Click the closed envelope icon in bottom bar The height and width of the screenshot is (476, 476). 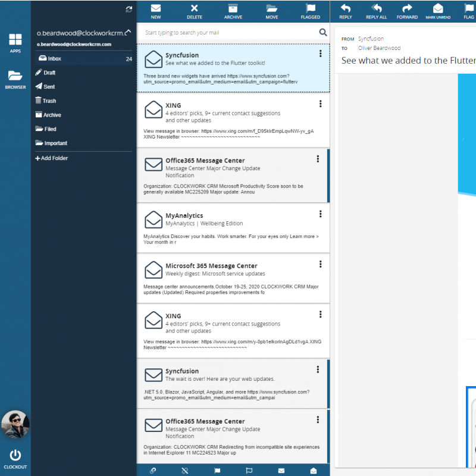click(281, 471)
